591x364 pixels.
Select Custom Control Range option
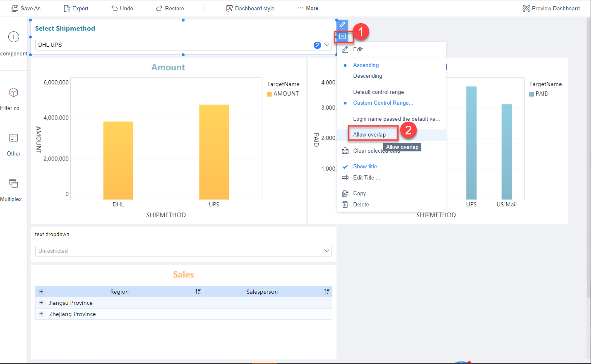[383, 103]
